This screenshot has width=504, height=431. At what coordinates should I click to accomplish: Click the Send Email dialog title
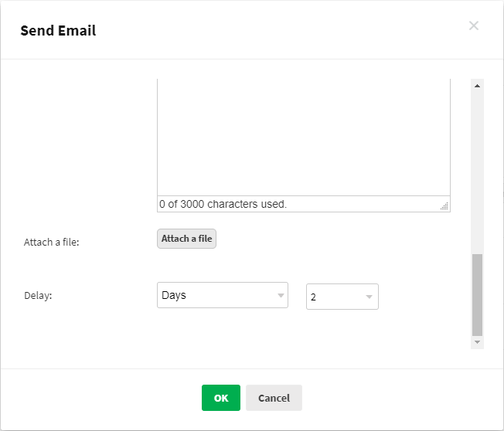pyautogui.click(x=58, y=31)
